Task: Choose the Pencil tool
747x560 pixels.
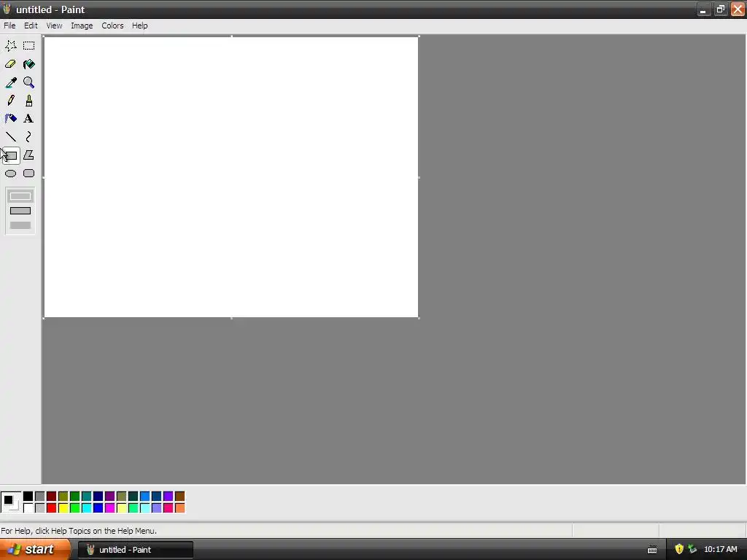Action: (x=10, y=101)
